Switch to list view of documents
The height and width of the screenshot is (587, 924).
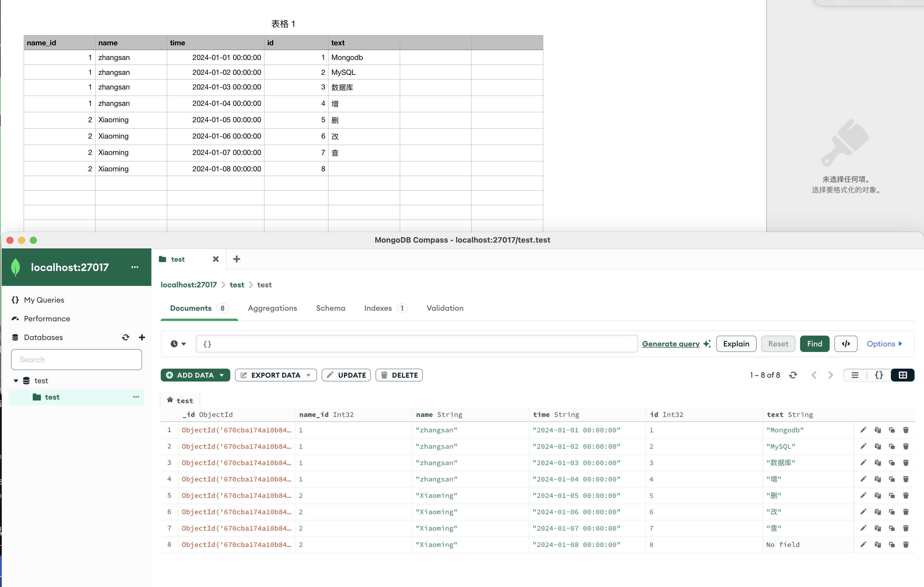point(855,375)
